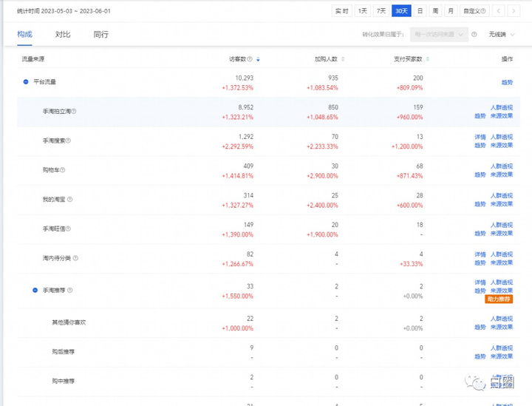
Task: Go to the next date period arrow
Action: click(516, 11)
